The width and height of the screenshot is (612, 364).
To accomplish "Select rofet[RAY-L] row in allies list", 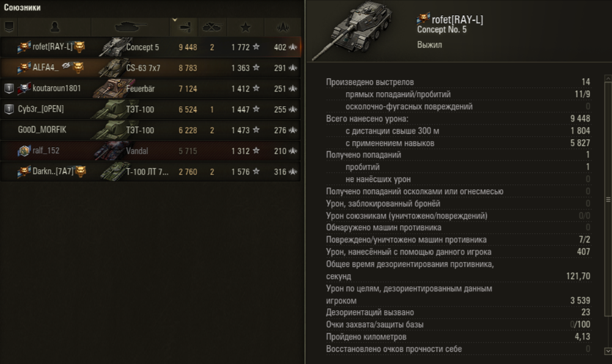I will pyautogui.click(x=150, y=47).
